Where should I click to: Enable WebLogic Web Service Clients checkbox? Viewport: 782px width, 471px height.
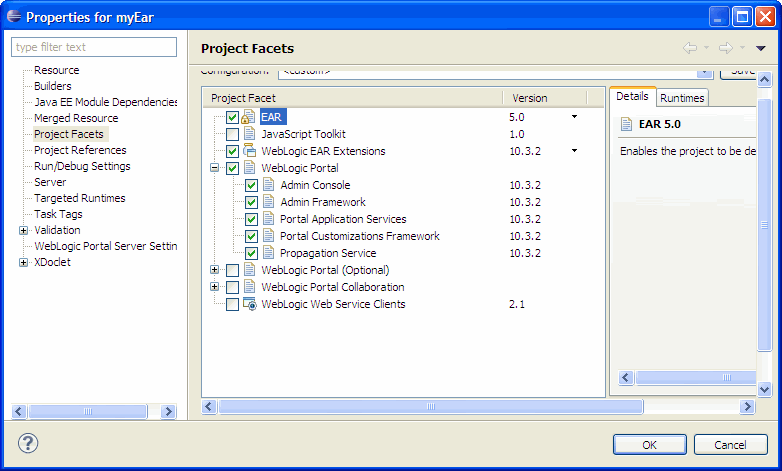[x=232, y=304]
